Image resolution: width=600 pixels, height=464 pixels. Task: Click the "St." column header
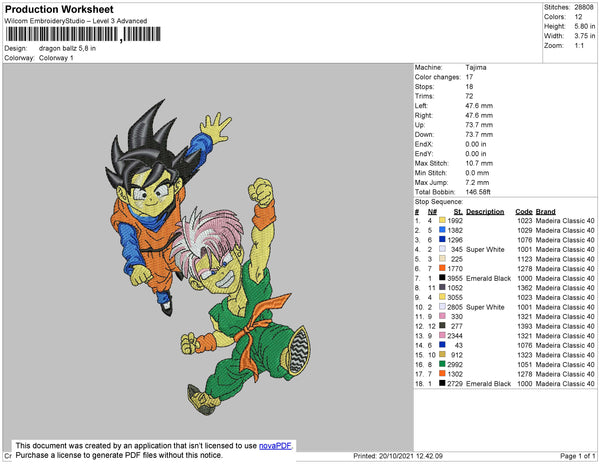[458, 212]
